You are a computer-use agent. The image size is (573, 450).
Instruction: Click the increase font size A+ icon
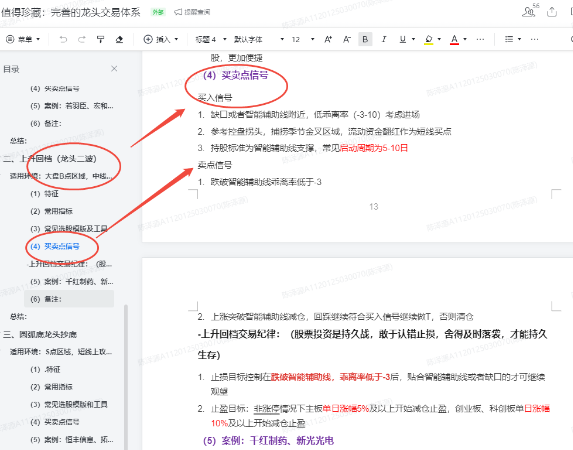(x=328, y=39)
